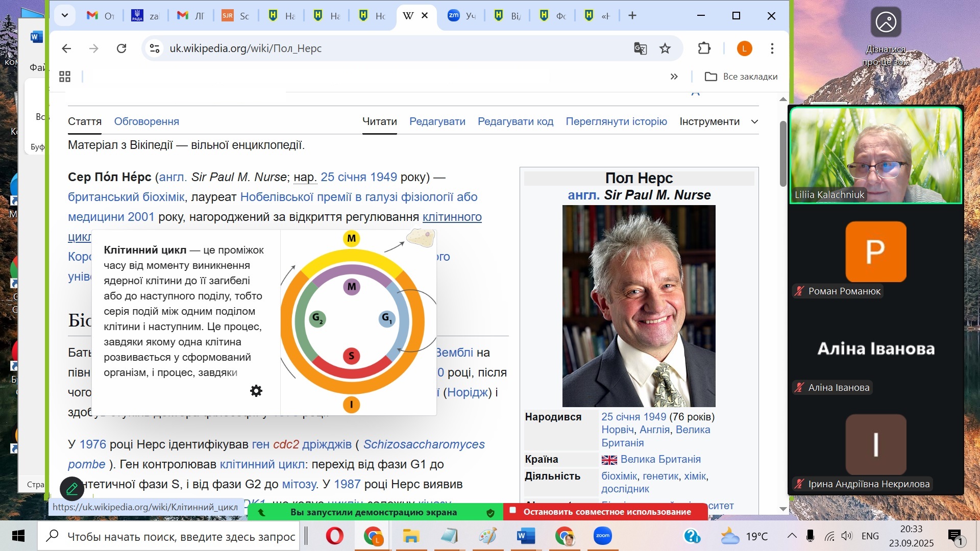Open the Chrome three-dot menu
980x551 pixels.
(772, 48)
